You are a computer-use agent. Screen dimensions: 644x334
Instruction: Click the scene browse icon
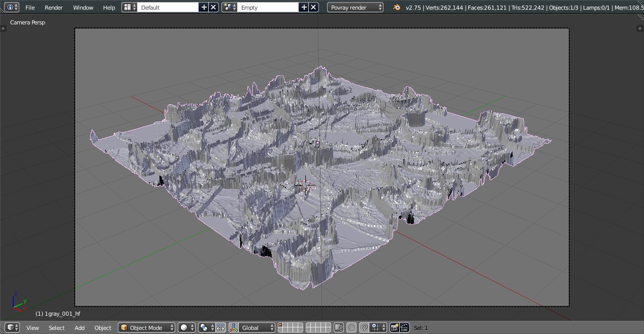[x=230, y=7]
